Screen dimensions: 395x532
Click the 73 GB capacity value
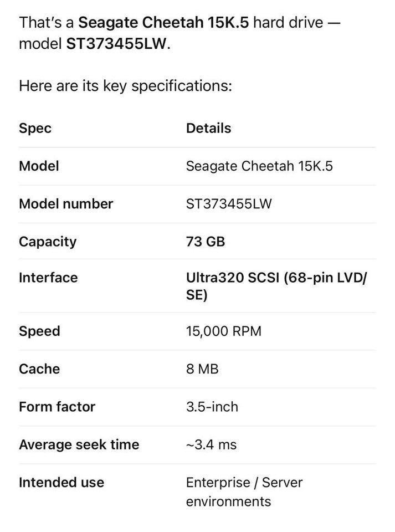click(206, 242)
